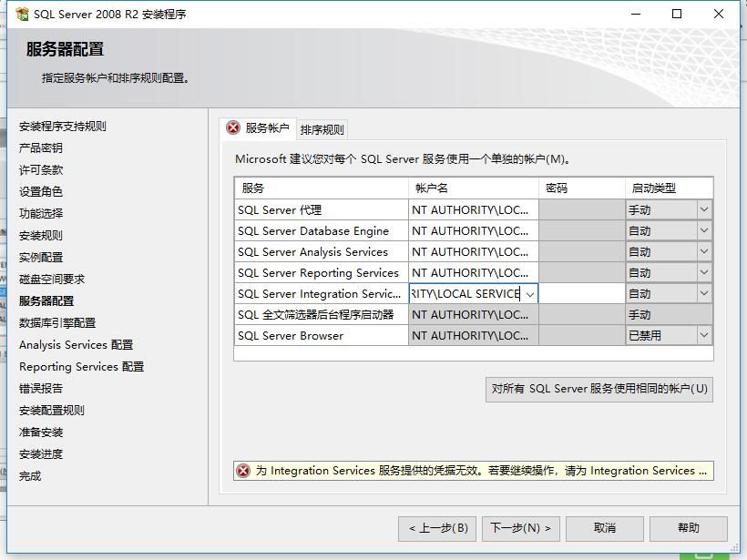Image resolution: width=747 pixels, height=560 pixels.
Task: Click SQL Server Analysis Services service cell
Action: pos(322,252)
